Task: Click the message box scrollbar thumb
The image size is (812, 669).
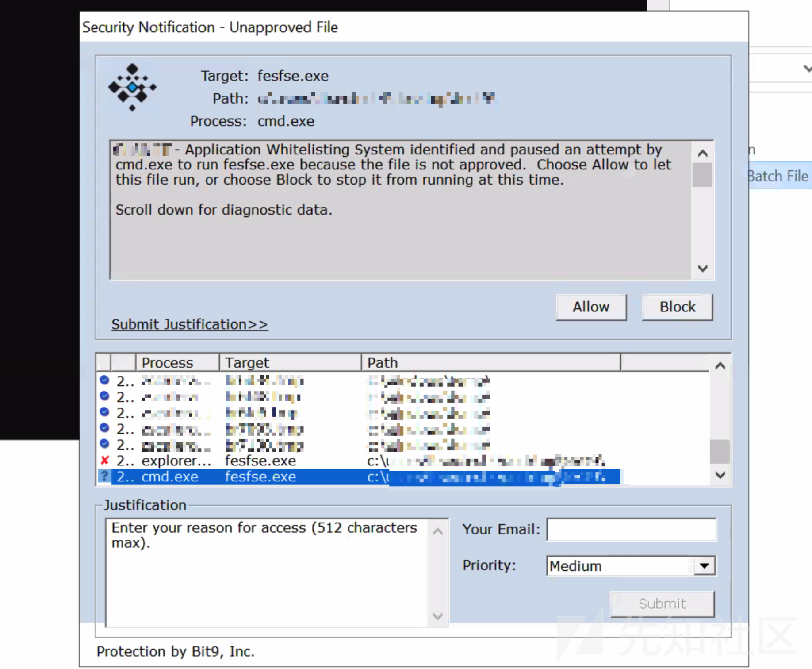Action: point(702,175)
